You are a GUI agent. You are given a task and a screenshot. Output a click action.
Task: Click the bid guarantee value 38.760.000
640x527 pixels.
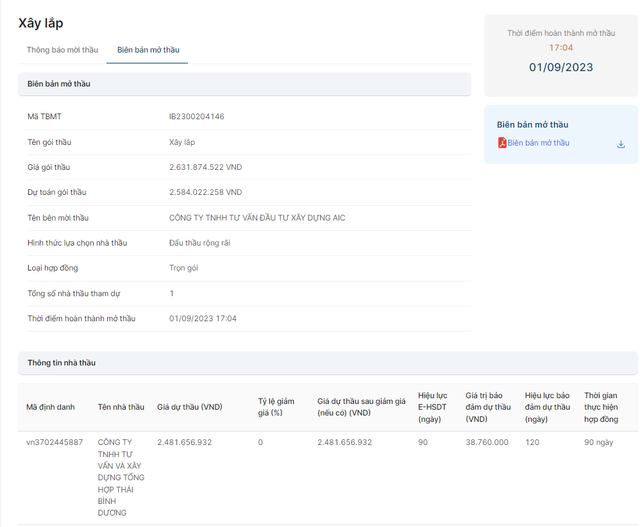(487, 442)
